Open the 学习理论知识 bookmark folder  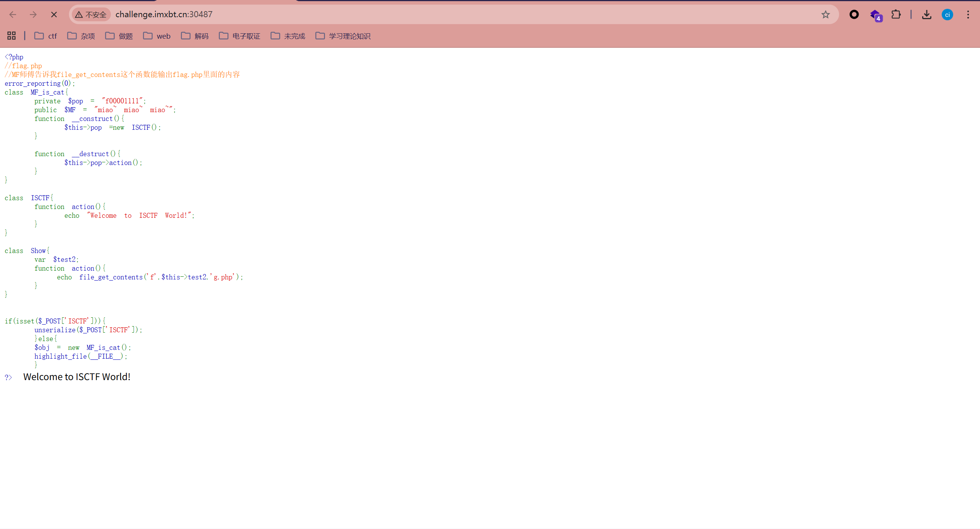point(343,36)
